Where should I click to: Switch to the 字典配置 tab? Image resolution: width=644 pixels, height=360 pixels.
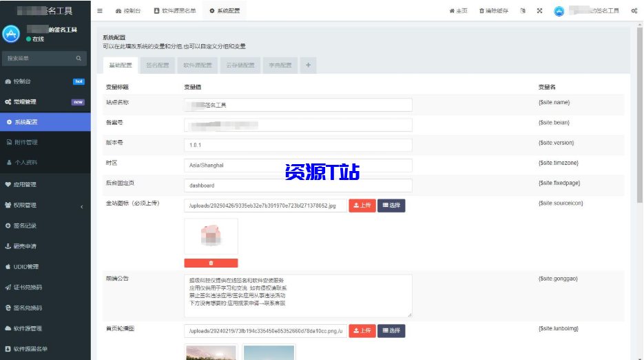[280, 66]
